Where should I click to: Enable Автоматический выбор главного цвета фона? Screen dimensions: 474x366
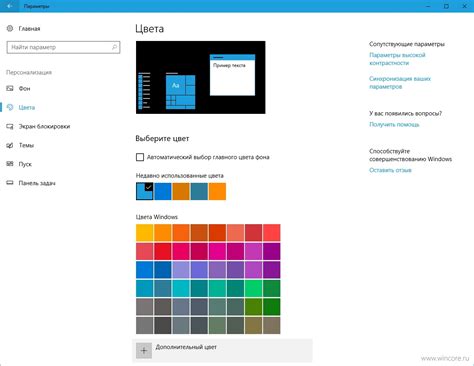pos(140,157)
